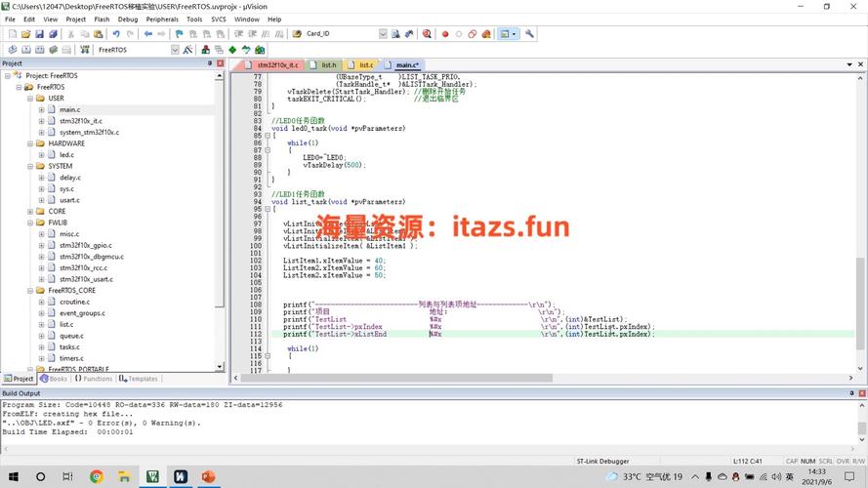Save the current file via toolbar

(x=39, y=34)
